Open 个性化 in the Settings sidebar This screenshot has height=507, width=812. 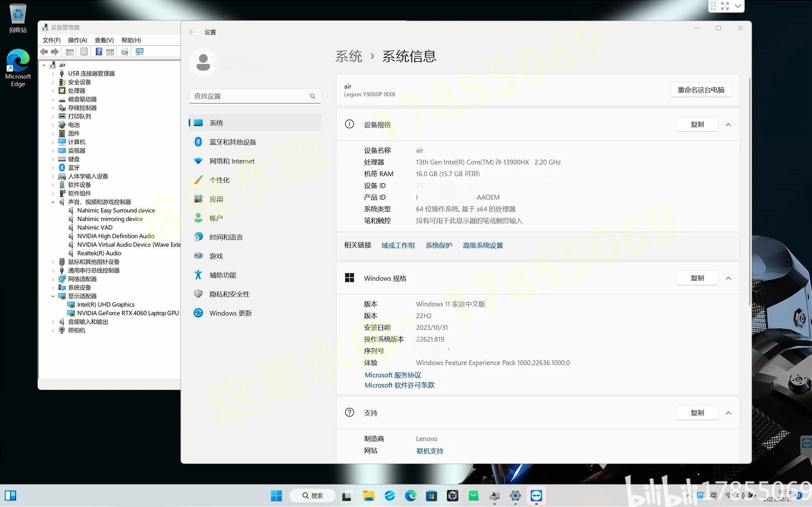click(x=255, y=180)
